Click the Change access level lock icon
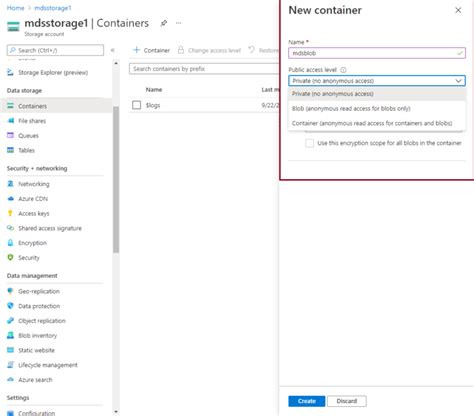474x416 pixels. tap(181, 50)
